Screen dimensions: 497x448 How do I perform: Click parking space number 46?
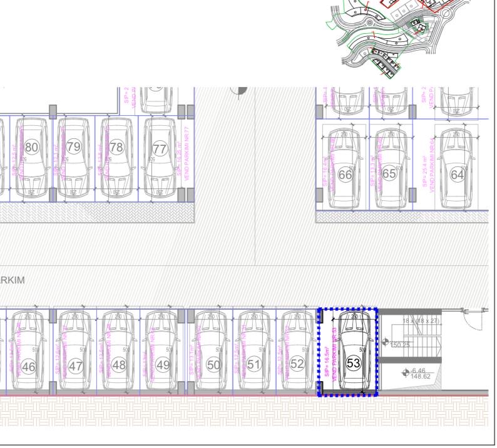pos(28,367)
